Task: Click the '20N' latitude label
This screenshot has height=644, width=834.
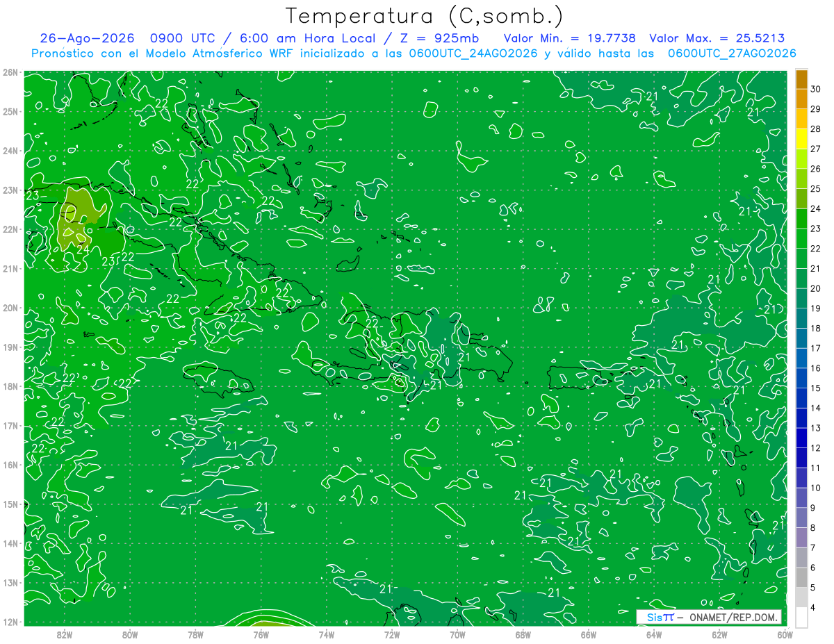Action: tap(10, 308)
